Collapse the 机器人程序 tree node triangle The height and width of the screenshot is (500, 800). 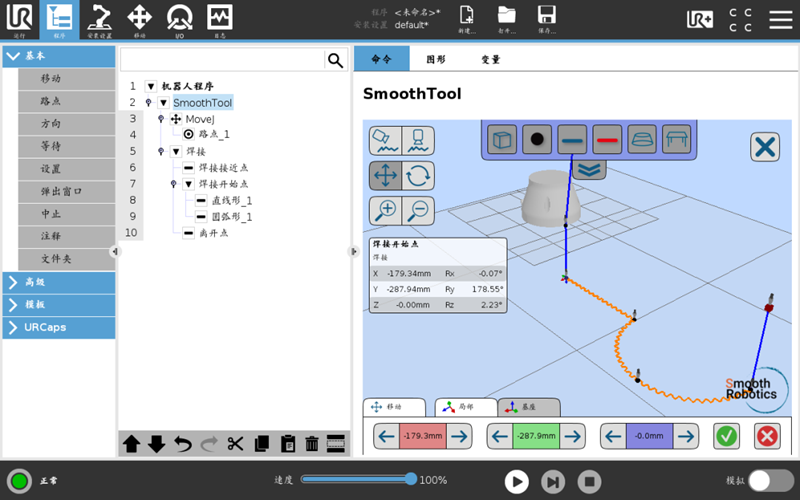(151, 86)
